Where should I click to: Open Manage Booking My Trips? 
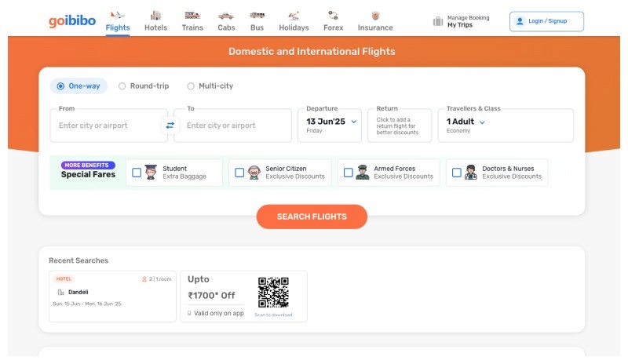tap(462, 21)
